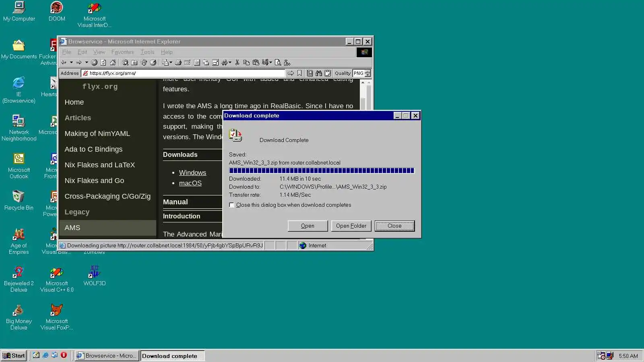Viewport: 644px width, 362px height.
Task: Expand the Forward button history dropdown arrow
Action: [87, 62]
